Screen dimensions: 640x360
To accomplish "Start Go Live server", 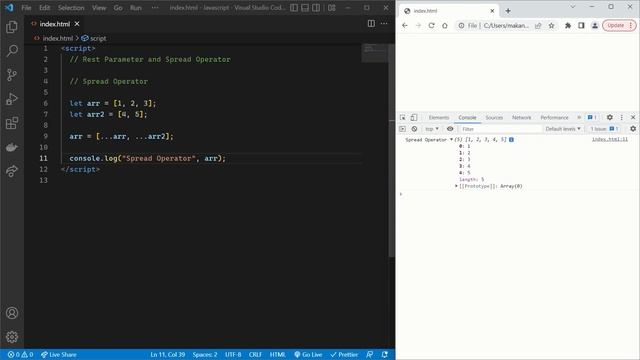I will 308,355.
